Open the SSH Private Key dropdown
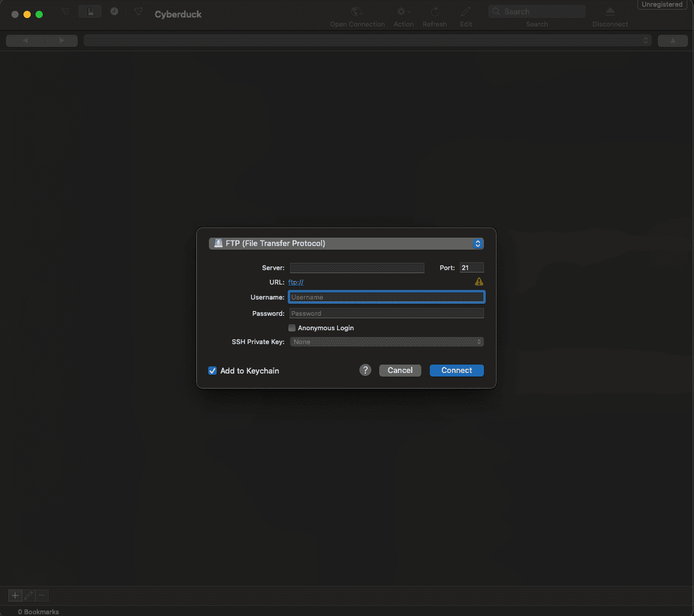 point(386,342)
